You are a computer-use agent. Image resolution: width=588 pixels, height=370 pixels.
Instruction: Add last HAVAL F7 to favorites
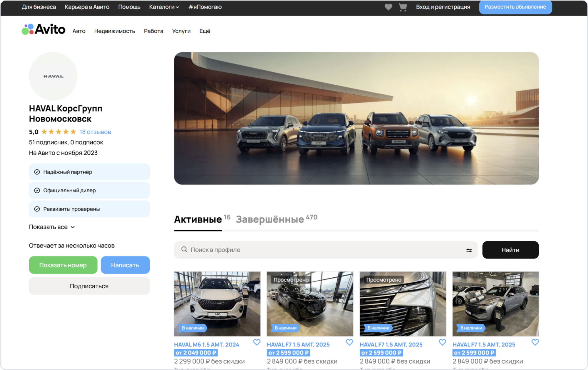coord(535,342)
